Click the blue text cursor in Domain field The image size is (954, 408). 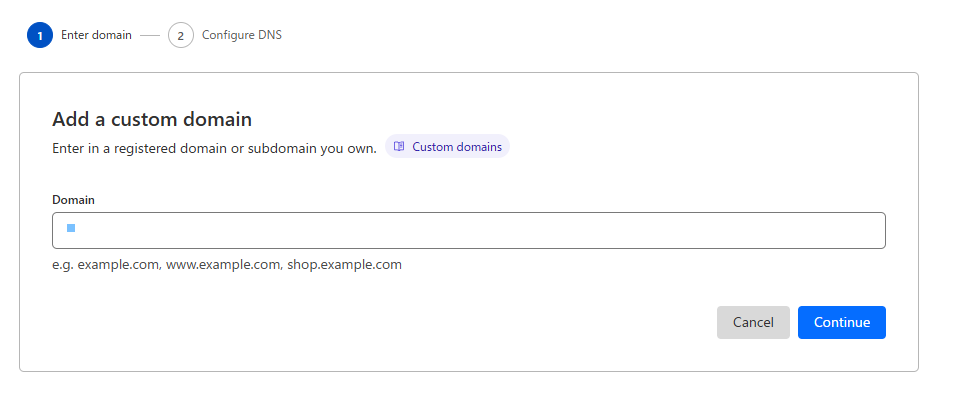coord(71,228)
